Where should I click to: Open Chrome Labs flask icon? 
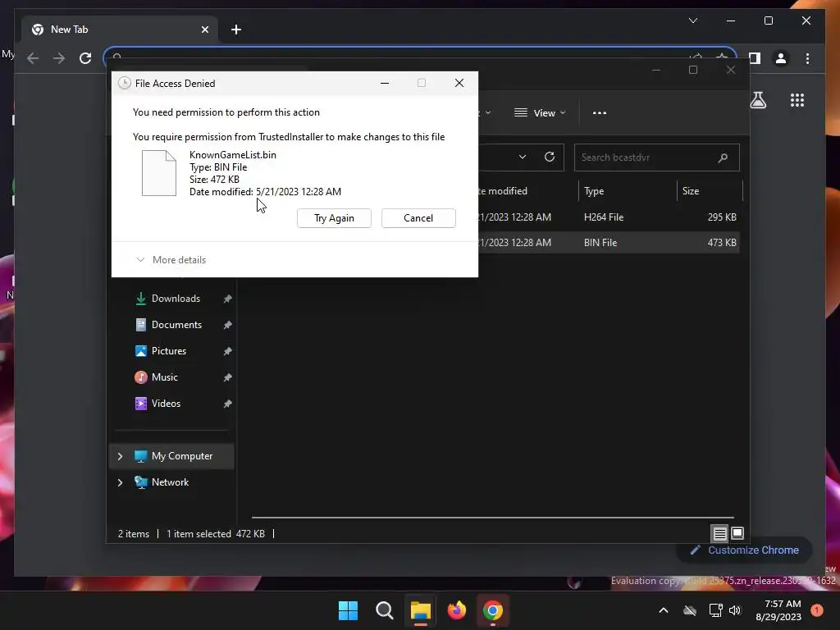click(757, 100)
